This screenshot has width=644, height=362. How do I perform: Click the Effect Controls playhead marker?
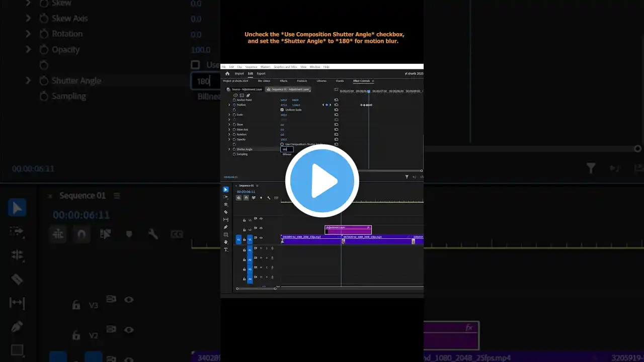pos(369,92)
